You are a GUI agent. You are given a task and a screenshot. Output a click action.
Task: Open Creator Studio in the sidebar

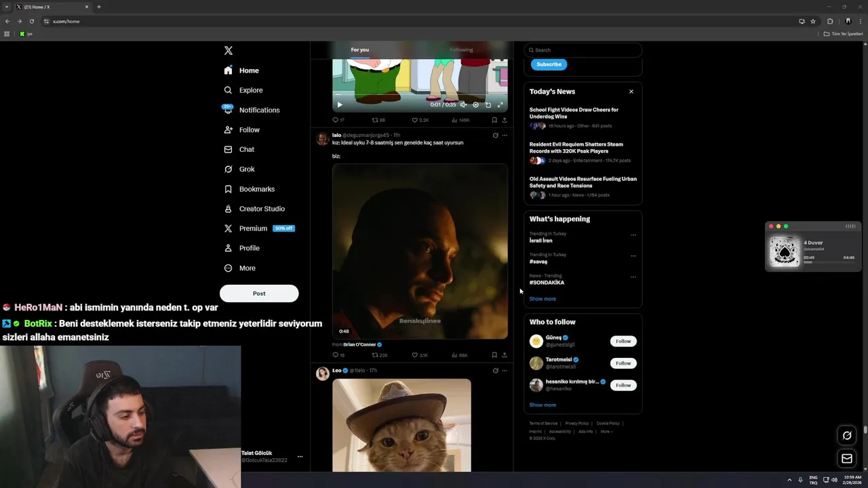(x=254, y=209)
